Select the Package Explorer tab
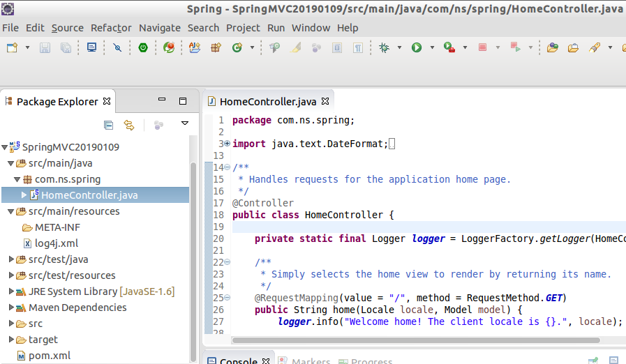This screenshot has width=626, height=364. (57, 102)
